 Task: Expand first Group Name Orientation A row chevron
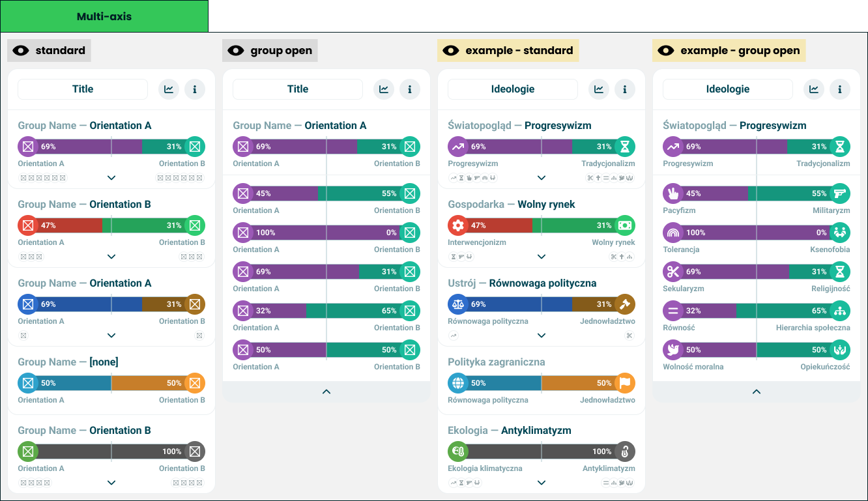point(111,177)
